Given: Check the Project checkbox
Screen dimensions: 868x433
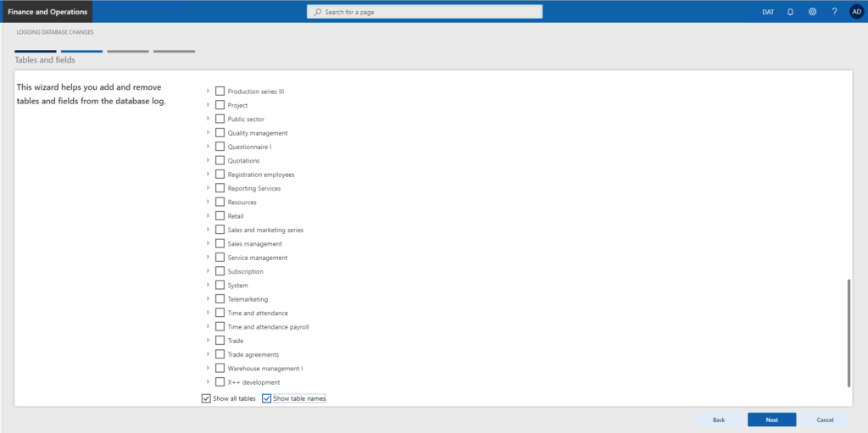Looking at the screenshot, I should (220, 105).
